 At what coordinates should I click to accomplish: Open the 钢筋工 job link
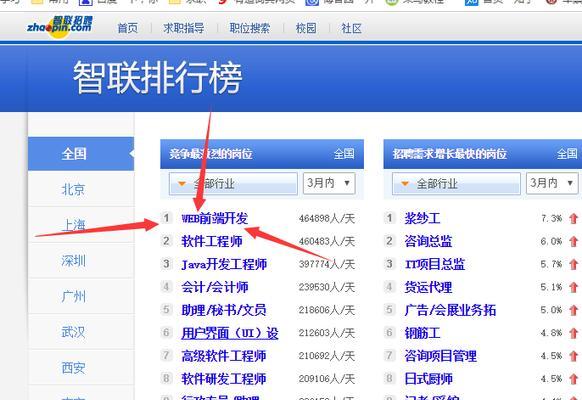422,333
